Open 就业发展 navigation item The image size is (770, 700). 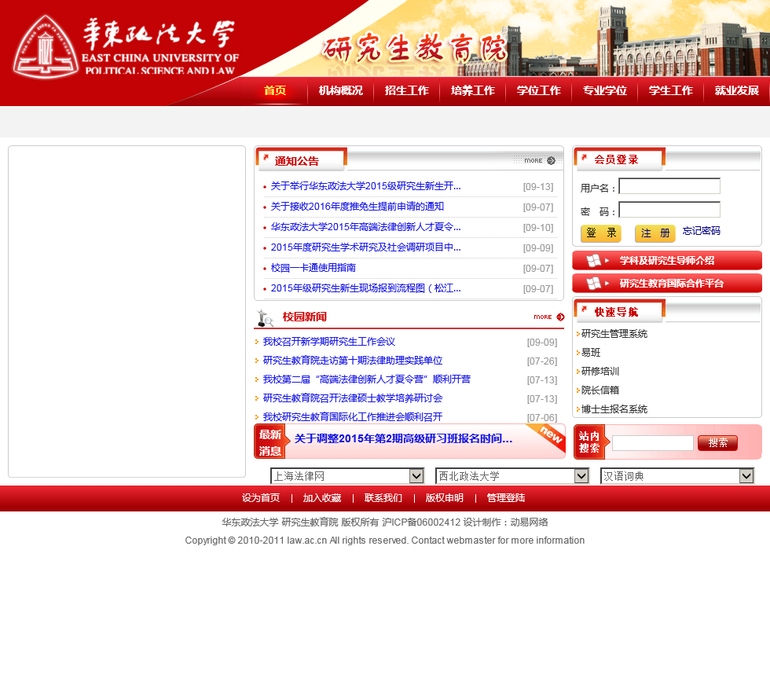pos(737,90)
